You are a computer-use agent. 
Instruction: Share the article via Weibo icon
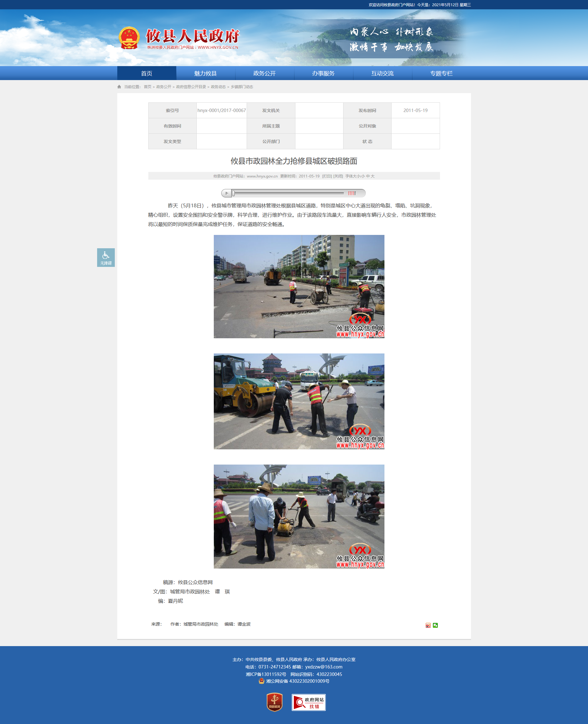click(428, 625)
